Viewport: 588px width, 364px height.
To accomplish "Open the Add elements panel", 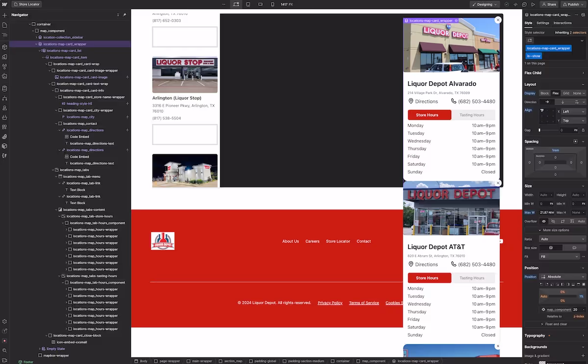I will pos(4,15).
